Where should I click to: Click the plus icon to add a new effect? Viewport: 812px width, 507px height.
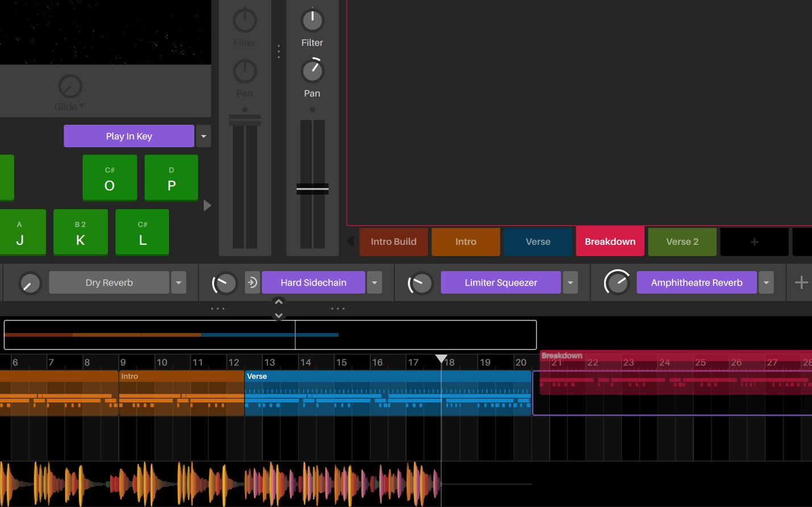pos(801,282)
